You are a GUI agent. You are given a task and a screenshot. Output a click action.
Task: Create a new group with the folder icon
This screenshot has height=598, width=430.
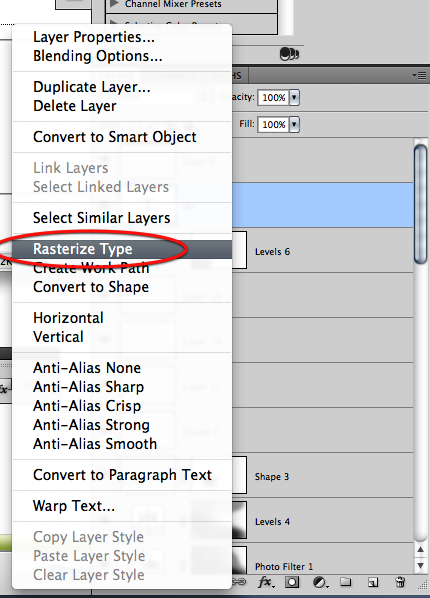tap(346, 582)
